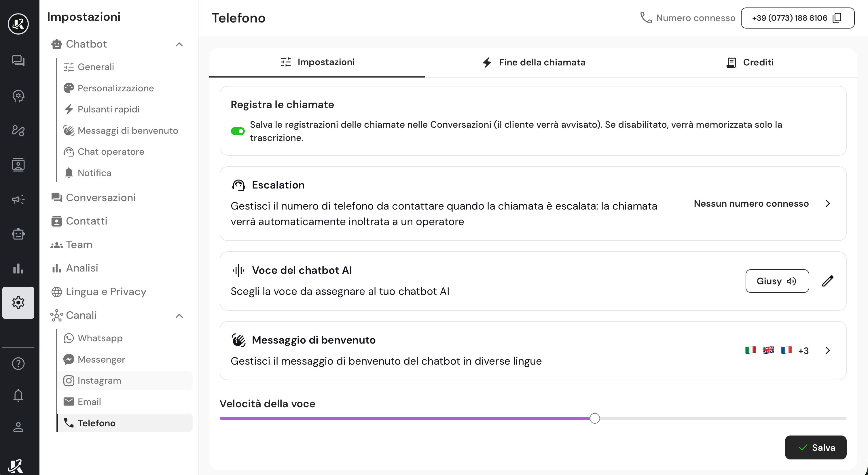Open the help question mark icon
The width and height of the screenshot is (868, 475).
(18, 363)
